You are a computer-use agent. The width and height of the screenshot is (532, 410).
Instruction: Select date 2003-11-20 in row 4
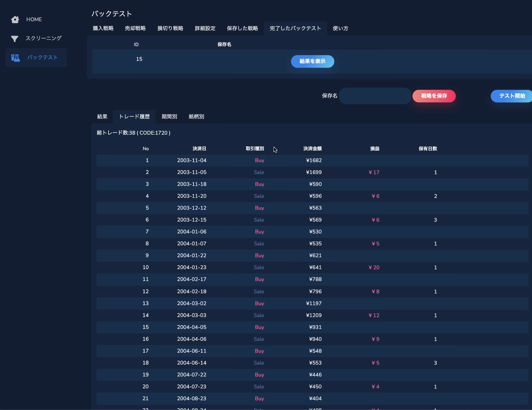coord(192,196)
